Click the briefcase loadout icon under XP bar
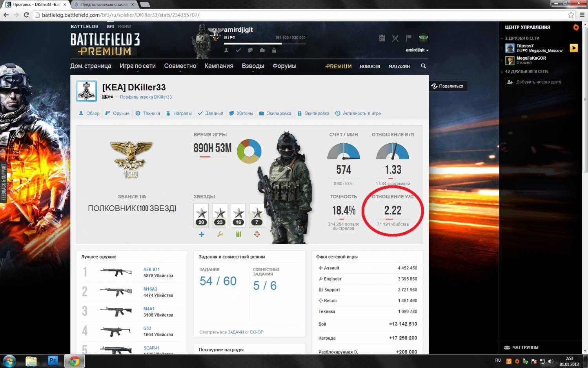 click(262, 50)
